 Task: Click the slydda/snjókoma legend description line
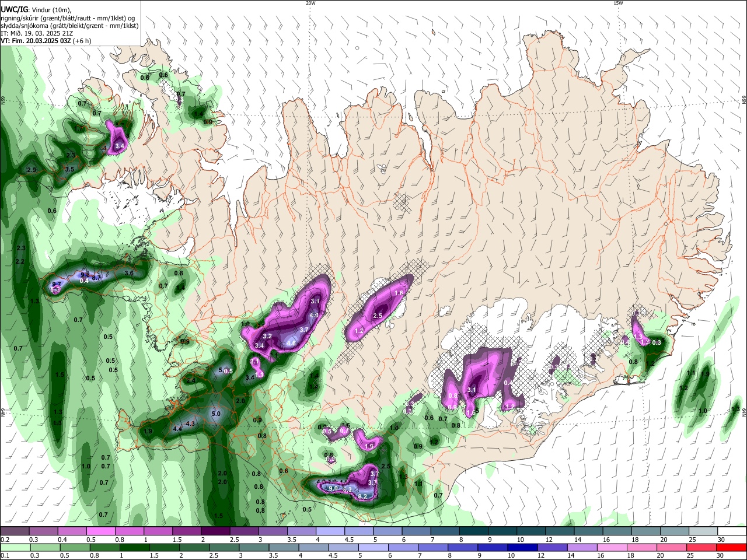pyautogui.click(x=69, y=26)
